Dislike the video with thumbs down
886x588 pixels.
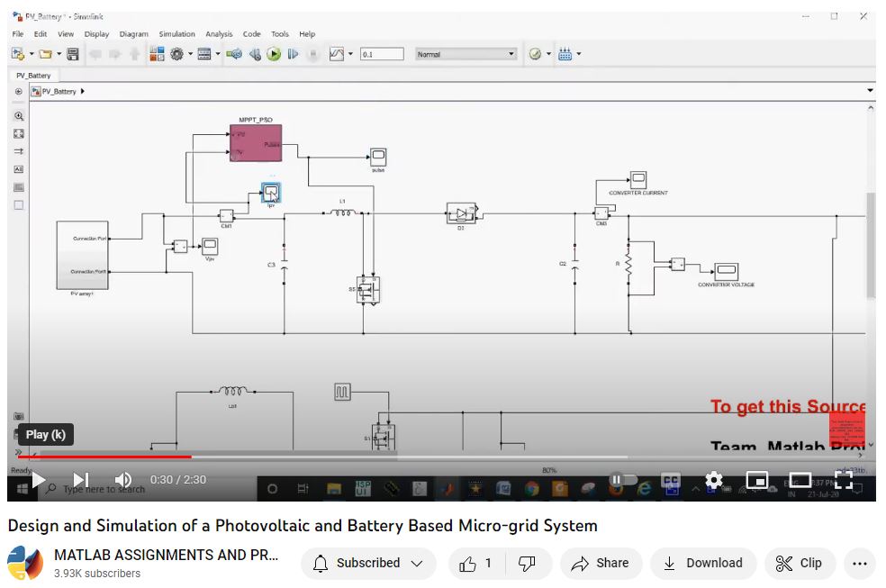pos(527,563)
